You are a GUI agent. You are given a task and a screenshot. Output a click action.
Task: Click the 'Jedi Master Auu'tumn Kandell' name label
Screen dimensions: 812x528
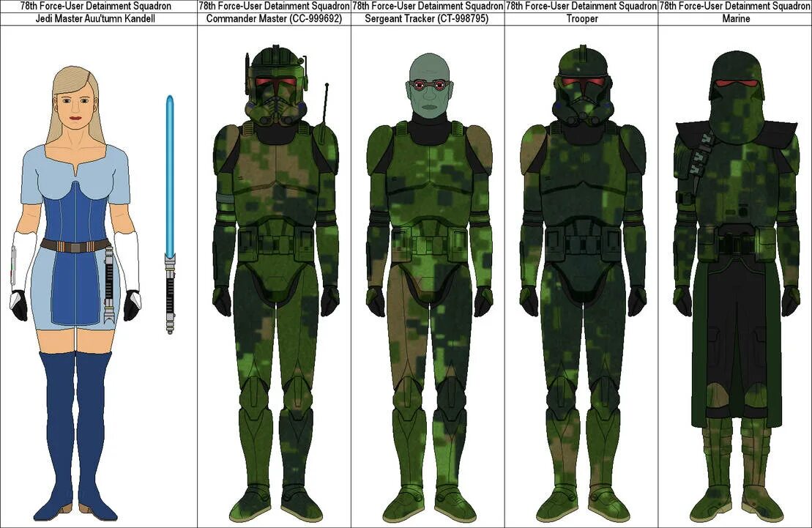(x=95, y=18)
